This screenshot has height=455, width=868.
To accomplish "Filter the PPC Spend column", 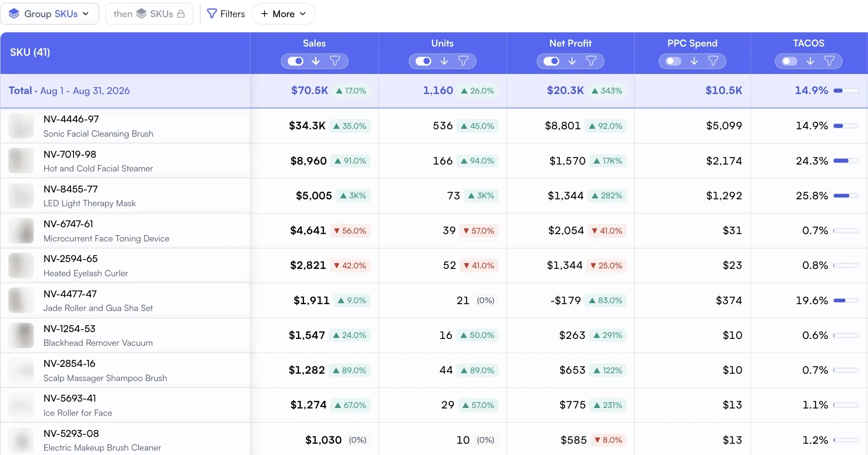I will tap(713, 61).
